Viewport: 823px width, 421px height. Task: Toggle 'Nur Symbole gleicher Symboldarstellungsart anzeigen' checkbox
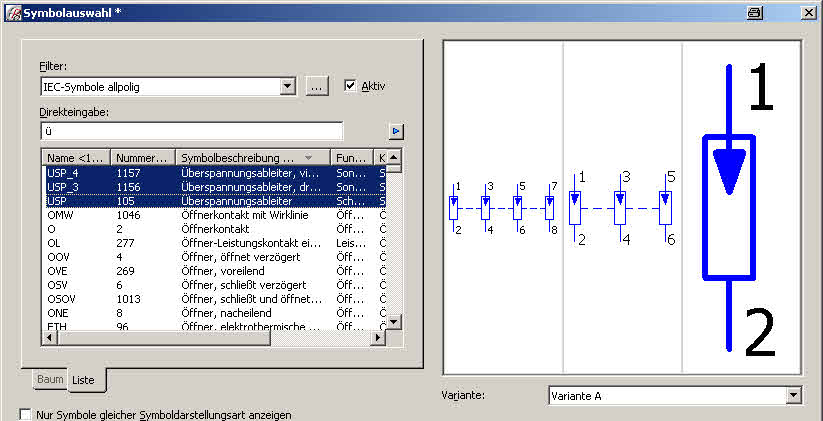coord(25,415)
